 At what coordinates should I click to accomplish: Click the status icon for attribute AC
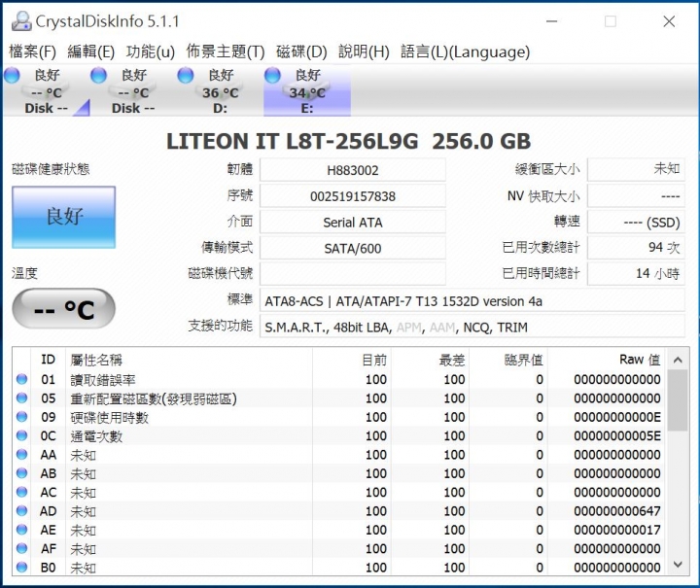pos(21,492)
